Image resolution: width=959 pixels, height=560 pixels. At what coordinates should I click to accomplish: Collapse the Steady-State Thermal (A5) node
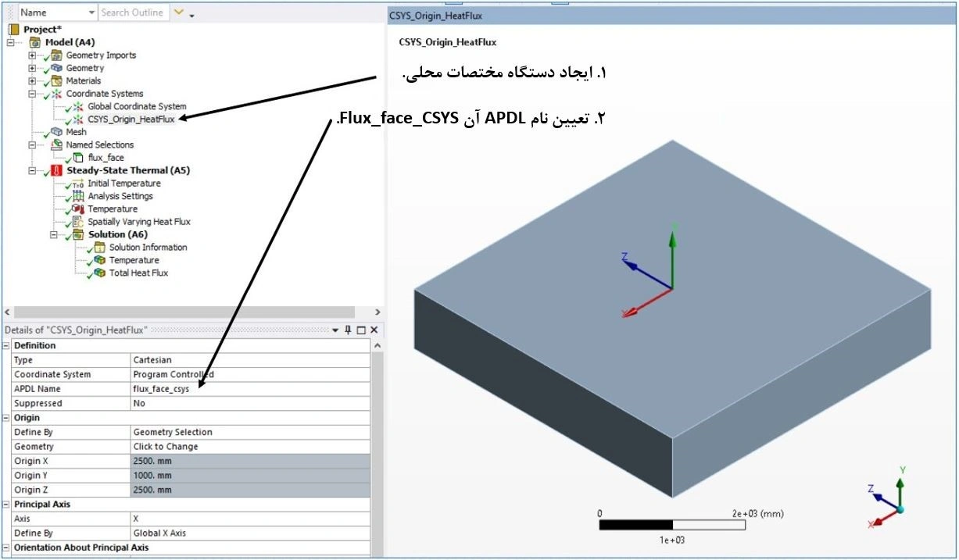[32, 170]
